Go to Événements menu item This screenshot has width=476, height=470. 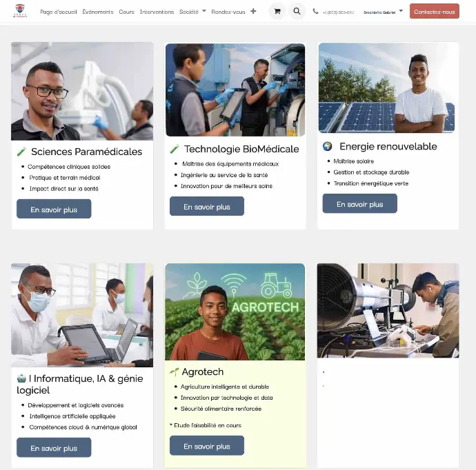[98, 12]
